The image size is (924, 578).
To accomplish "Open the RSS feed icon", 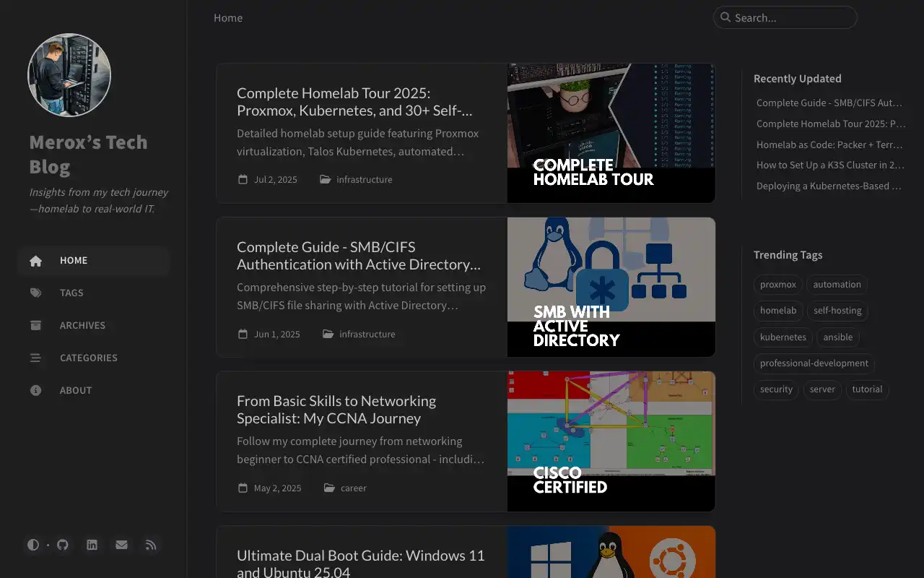I will (x=151, y=545).
